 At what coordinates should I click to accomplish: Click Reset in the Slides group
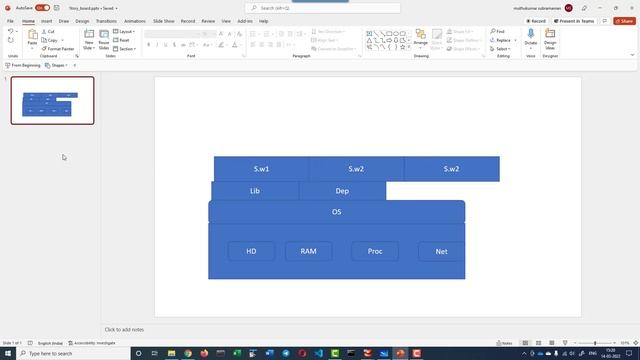pos(121,40)
